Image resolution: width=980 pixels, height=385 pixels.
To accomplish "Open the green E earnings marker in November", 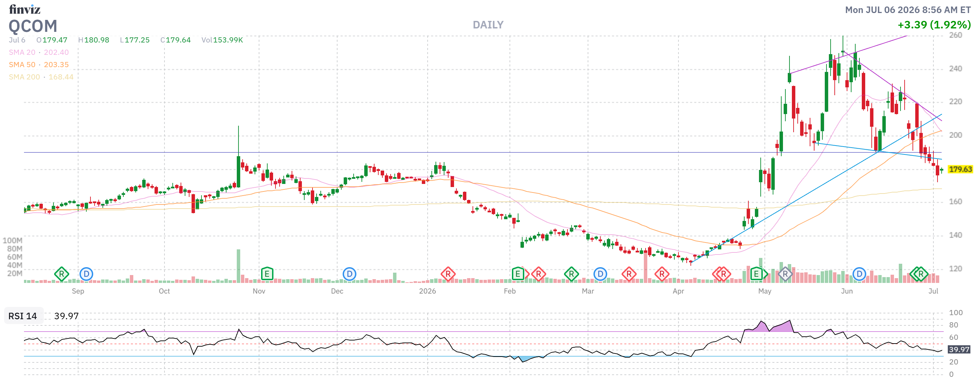I will [x=267, y=274].
